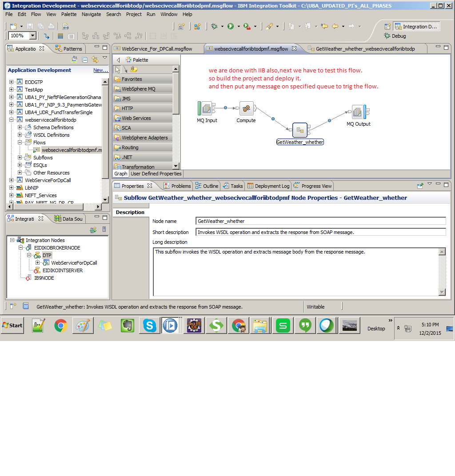Image resolution: width=455 pixels, height=476 pixels.
Task: Click the MQ Output node in the flow
Action: click(x=358, y=111)
